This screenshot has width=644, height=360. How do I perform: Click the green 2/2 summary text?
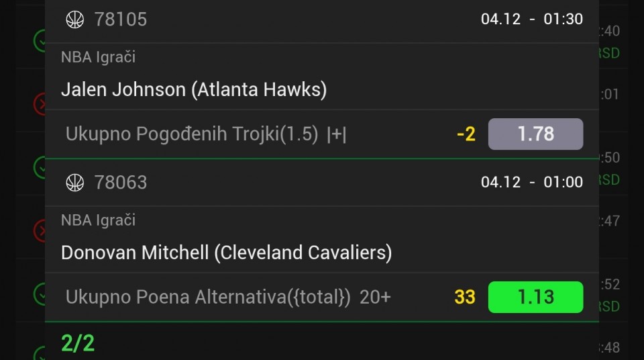78,343
